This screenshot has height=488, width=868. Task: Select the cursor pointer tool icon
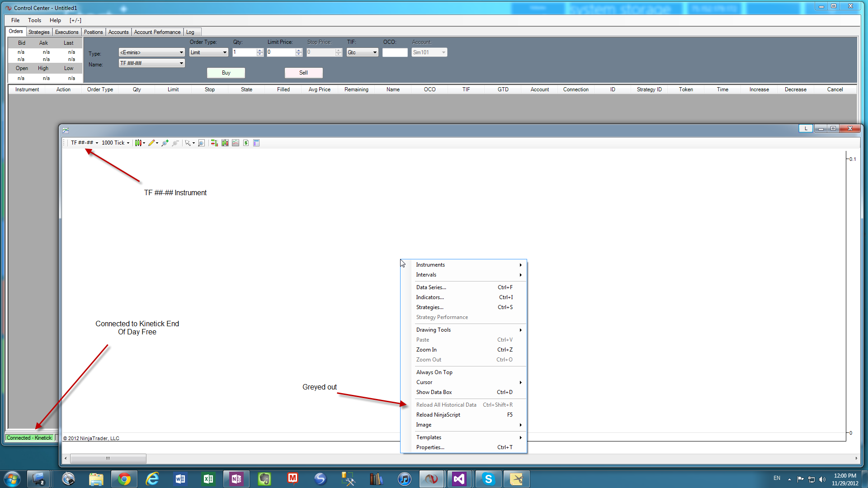click(188, 143)
